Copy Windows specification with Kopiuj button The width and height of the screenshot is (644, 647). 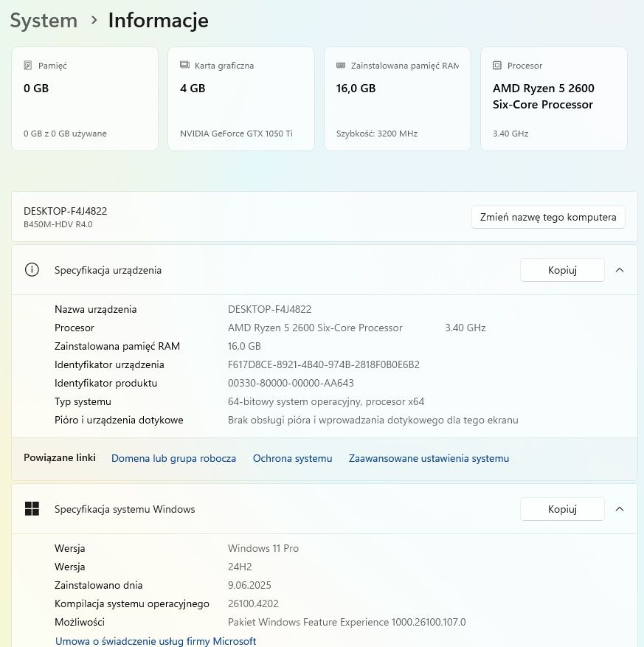[x=562, y=509]
